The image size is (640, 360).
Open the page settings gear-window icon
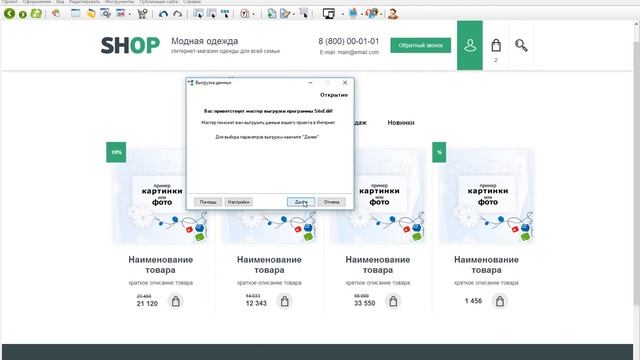point(106,13)
